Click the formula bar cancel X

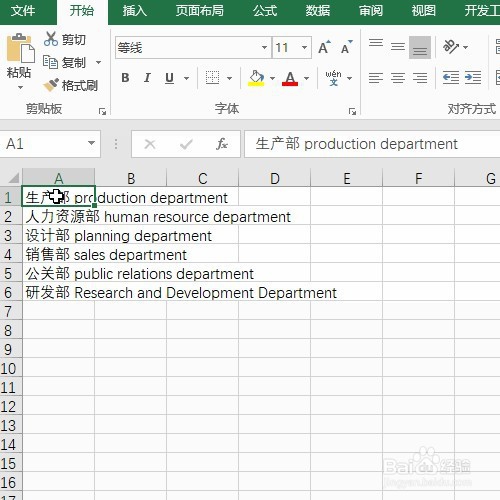(x=150, y=144)
